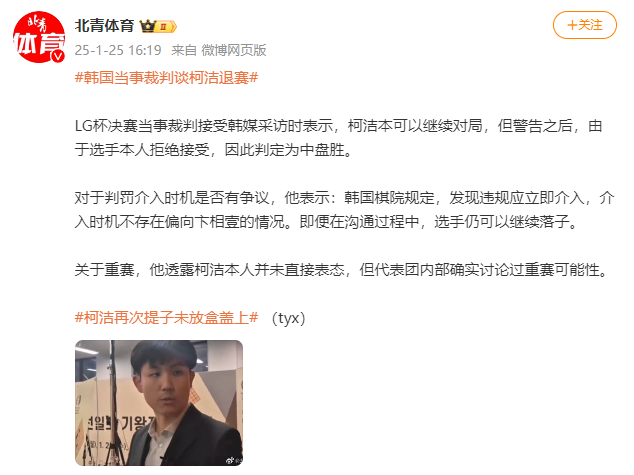Click the plus sign in 关注 button
This screenshot has height=475, width=634.
coord(572,25)
